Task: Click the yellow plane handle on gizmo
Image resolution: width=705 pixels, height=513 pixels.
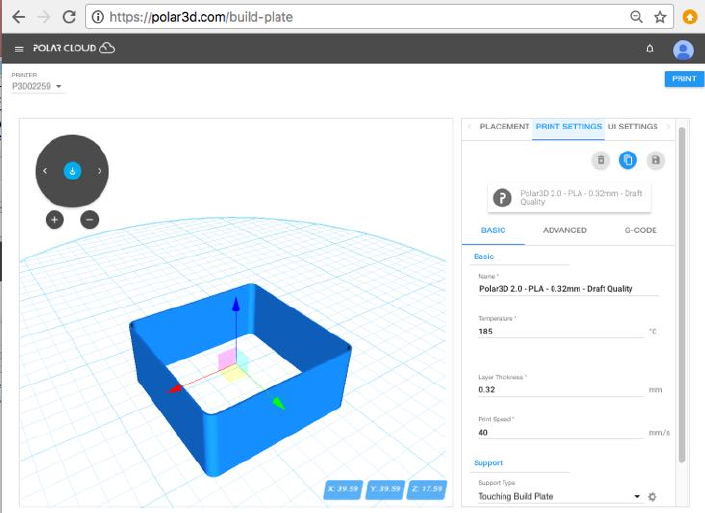Action: point(234,374)
